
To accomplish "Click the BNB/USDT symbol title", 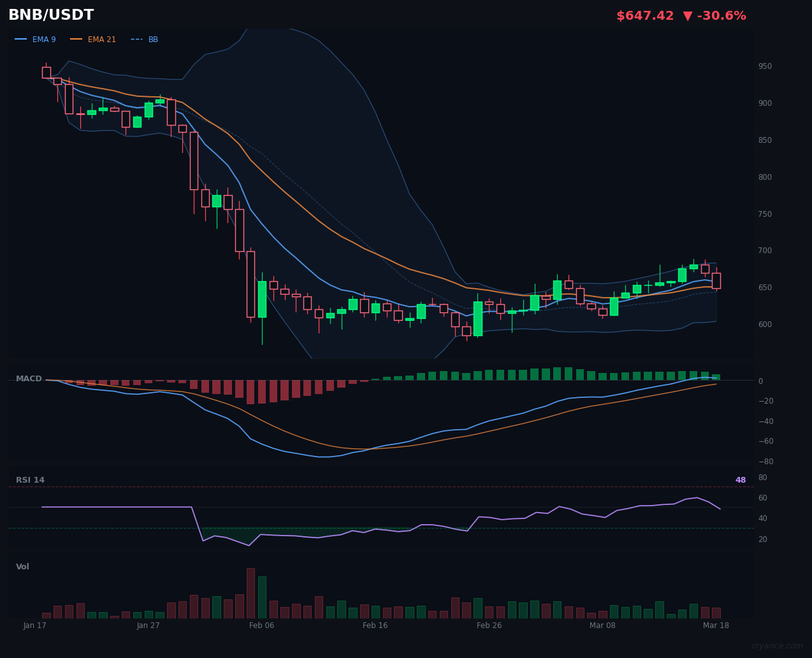I will click(51, 14).
